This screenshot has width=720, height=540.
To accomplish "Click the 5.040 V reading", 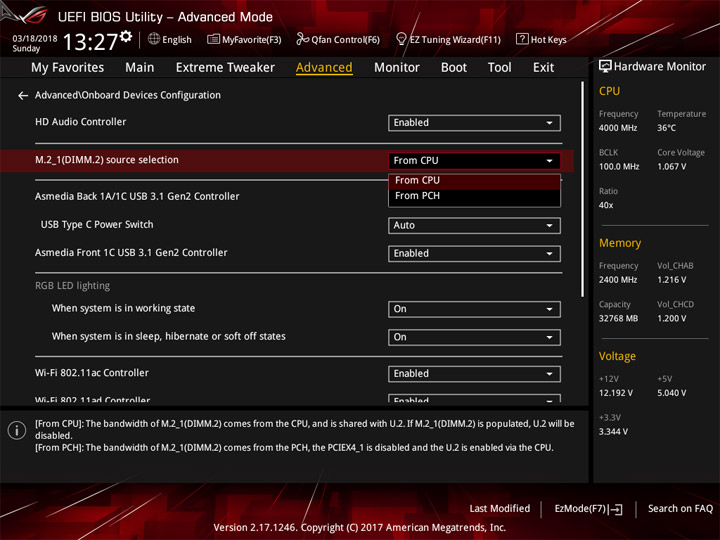I will tap(671, 393).
